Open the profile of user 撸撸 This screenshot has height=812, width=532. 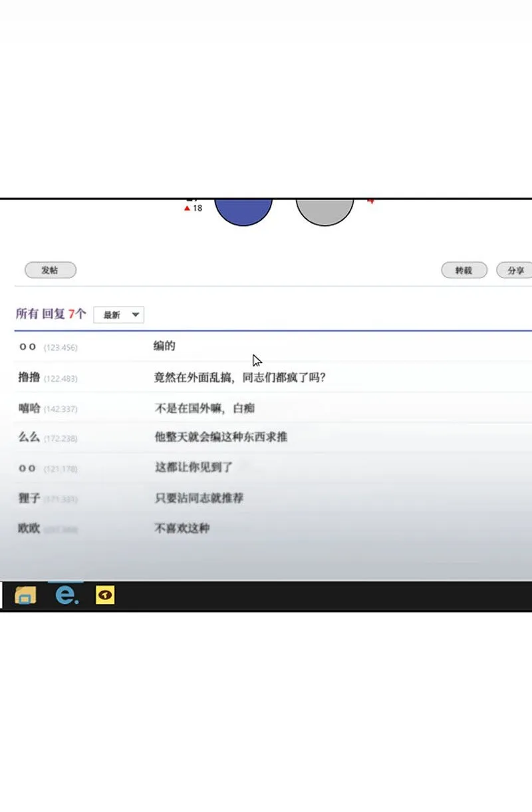click(29, 378)
